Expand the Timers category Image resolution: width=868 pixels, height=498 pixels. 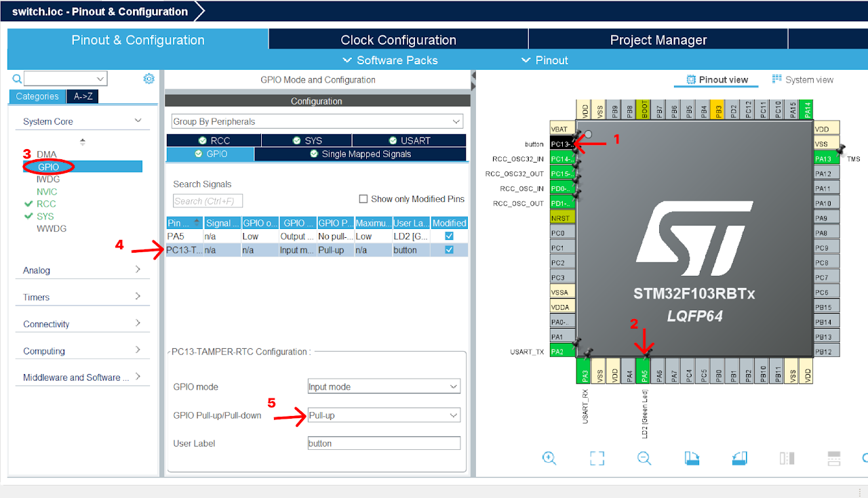pos(82,297)
